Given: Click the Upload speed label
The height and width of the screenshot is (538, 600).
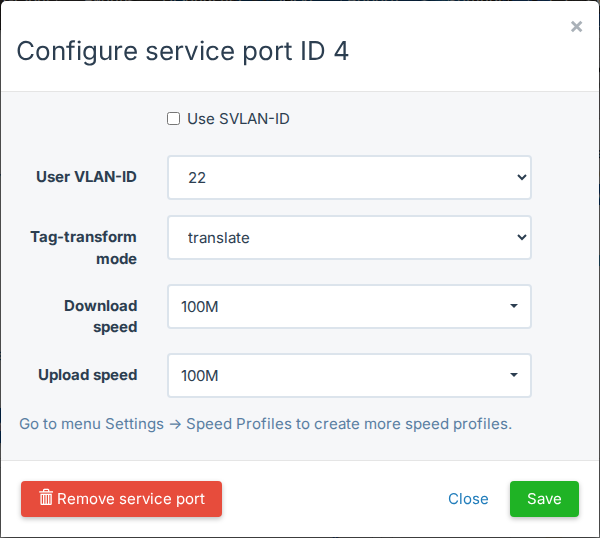Looking at the screenshot, I should (x=88, y=375).
